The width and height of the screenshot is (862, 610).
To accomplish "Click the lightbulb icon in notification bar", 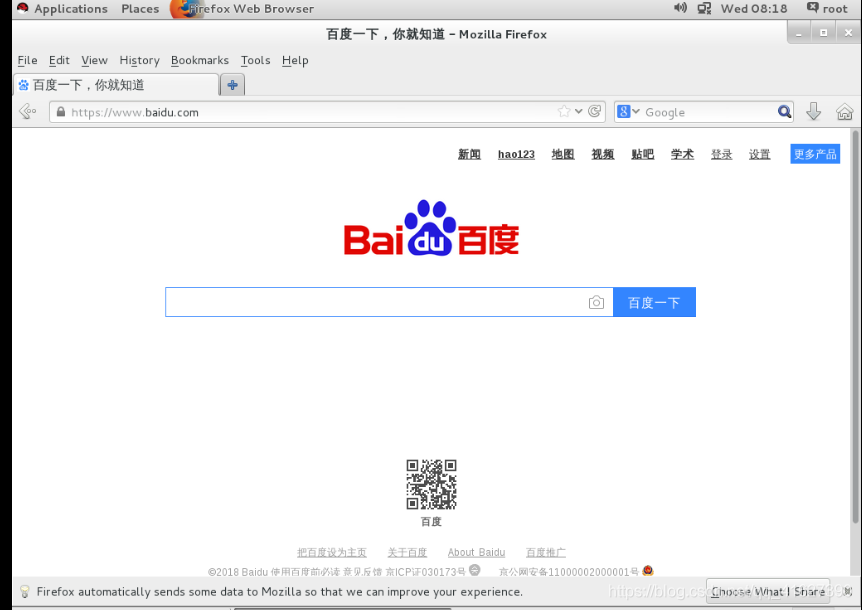I will (24, 591).
